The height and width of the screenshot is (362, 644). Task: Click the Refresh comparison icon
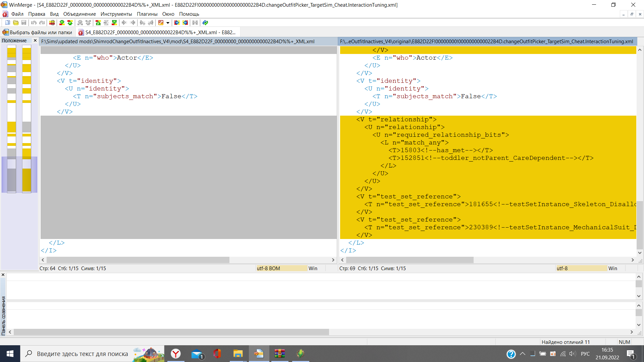coord(205,23)
